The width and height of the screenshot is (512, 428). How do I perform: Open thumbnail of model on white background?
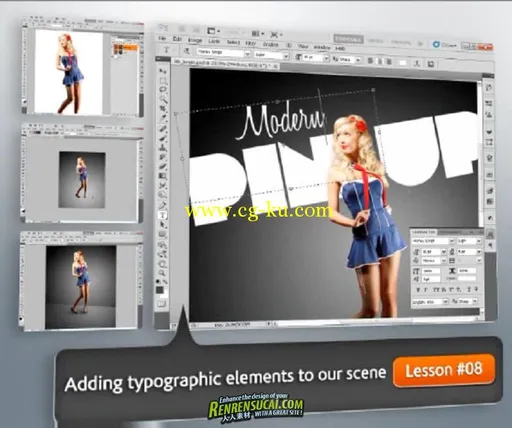click(83, 69)
